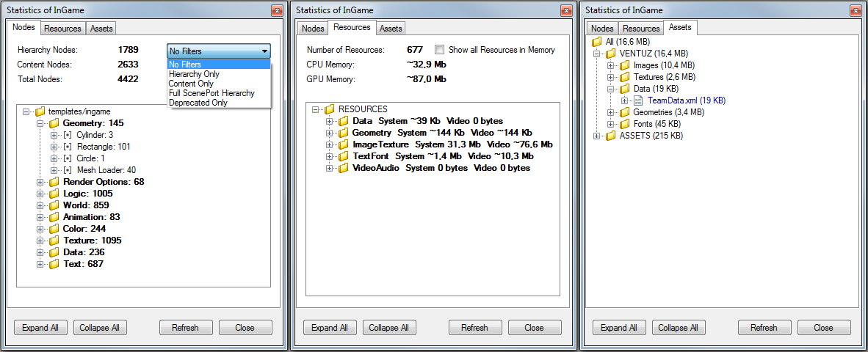Click the Geometry folder icon in the Nodes tree
This screenshot has height=352, width=868.
click(54, 123)
